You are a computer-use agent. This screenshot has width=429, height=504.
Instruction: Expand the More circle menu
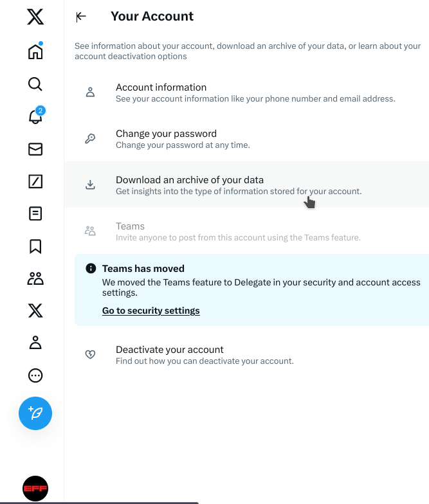tap(35, 375)
